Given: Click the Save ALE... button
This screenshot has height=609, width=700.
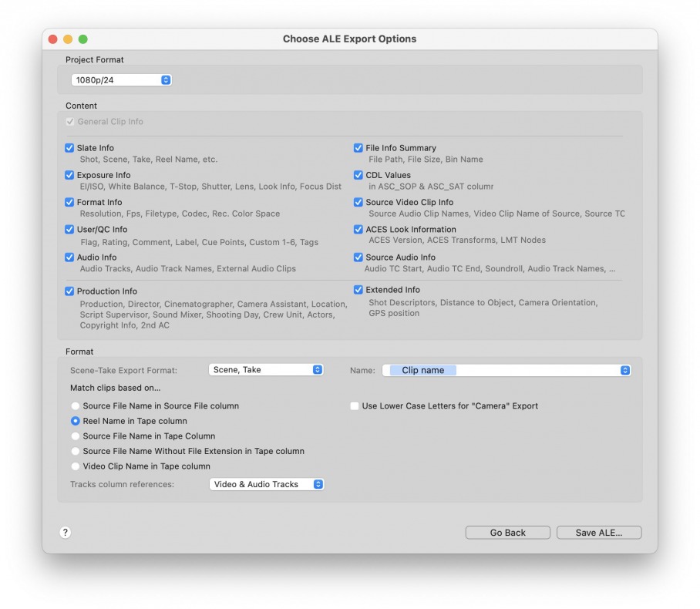Looking at the screenshot, I should pyautogui.click(x=599, y=533).
